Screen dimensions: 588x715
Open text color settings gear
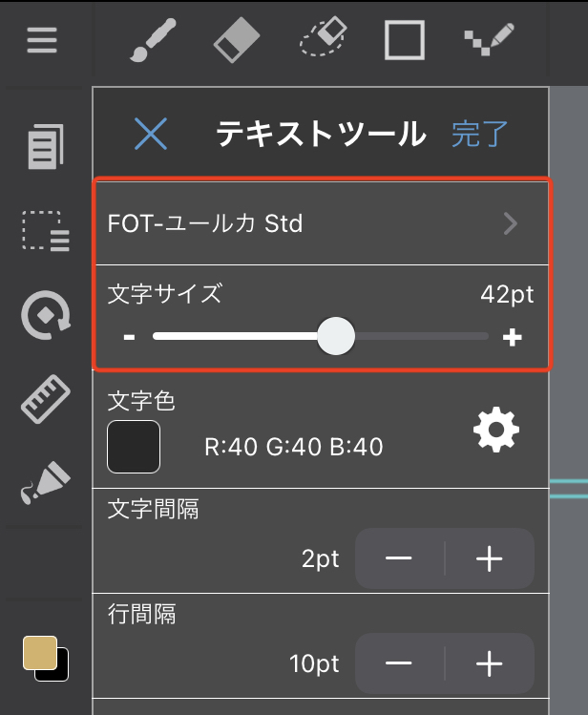[496, 431]
